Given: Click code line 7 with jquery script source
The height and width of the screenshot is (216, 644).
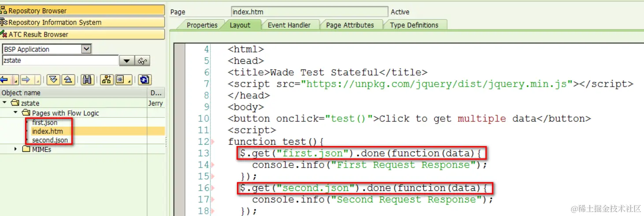Looking at the screenshot, I should [430, 84].
